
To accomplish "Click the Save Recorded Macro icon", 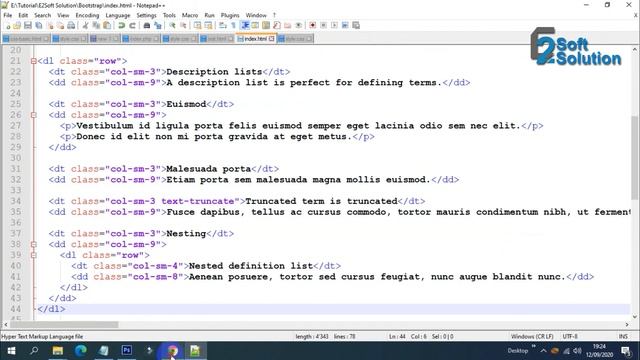I will coord(356,25).
